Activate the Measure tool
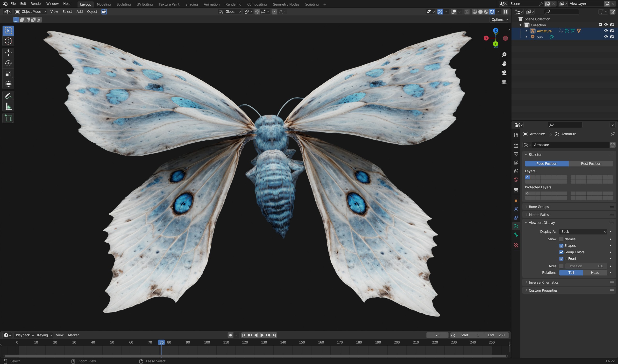The height and width of the screenshot is (364, 618). coord(8,106)
